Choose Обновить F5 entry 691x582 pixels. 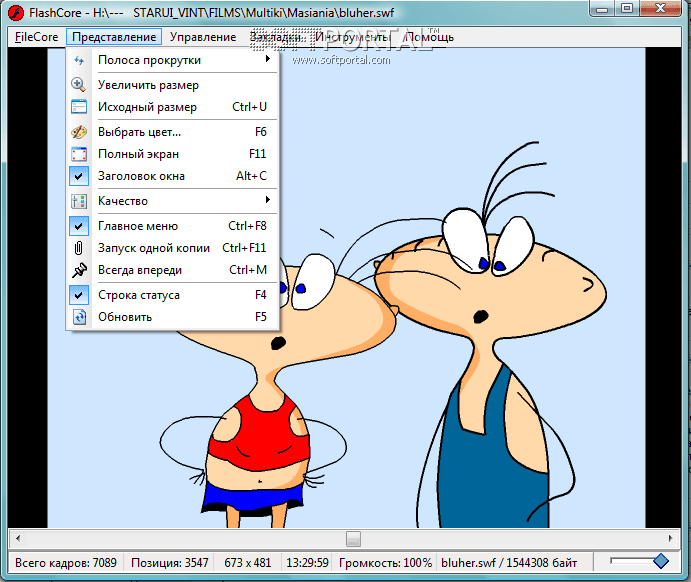pos(173,317)
